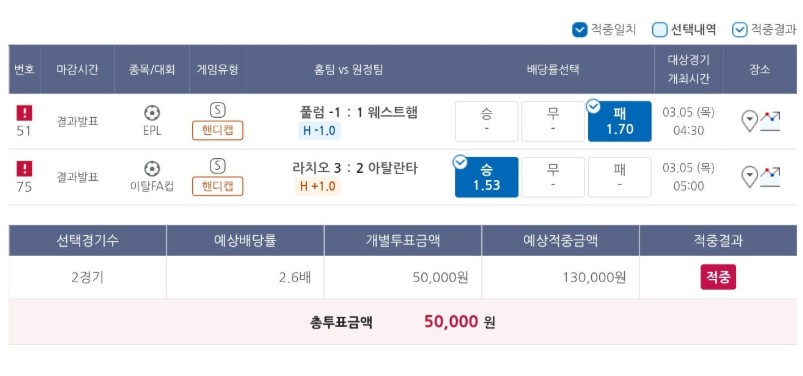Select the 패 1.70 odds button

[620, 121]
